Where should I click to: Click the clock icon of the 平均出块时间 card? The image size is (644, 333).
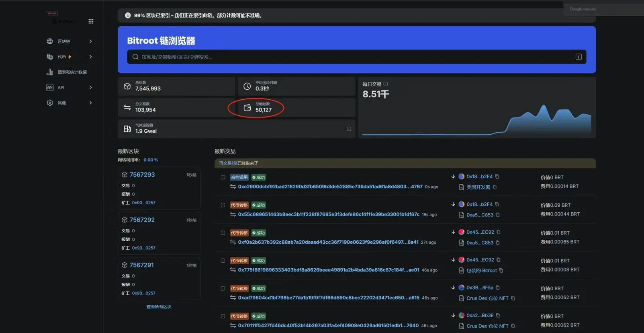[x=247, y=86]
